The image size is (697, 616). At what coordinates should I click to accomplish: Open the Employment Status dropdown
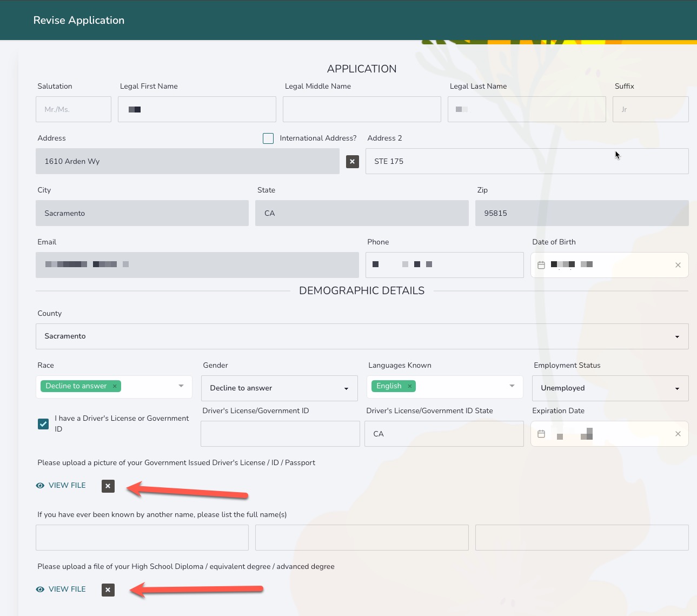[610, 388]
